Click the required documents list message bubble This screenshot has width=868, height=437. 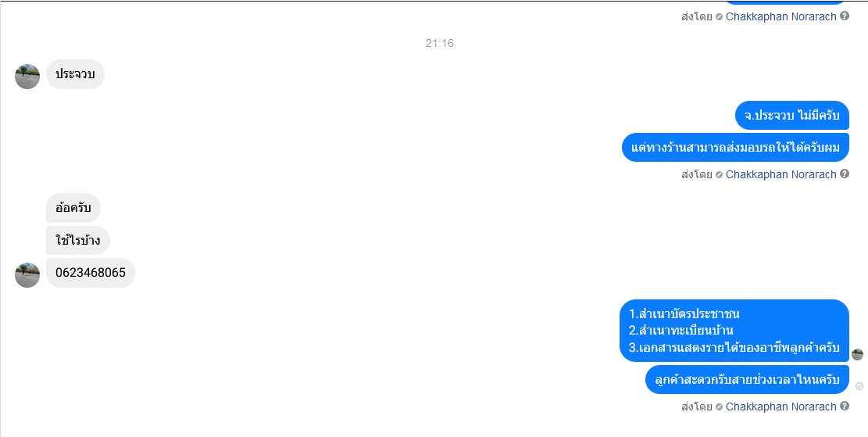(x=734, y=331)
